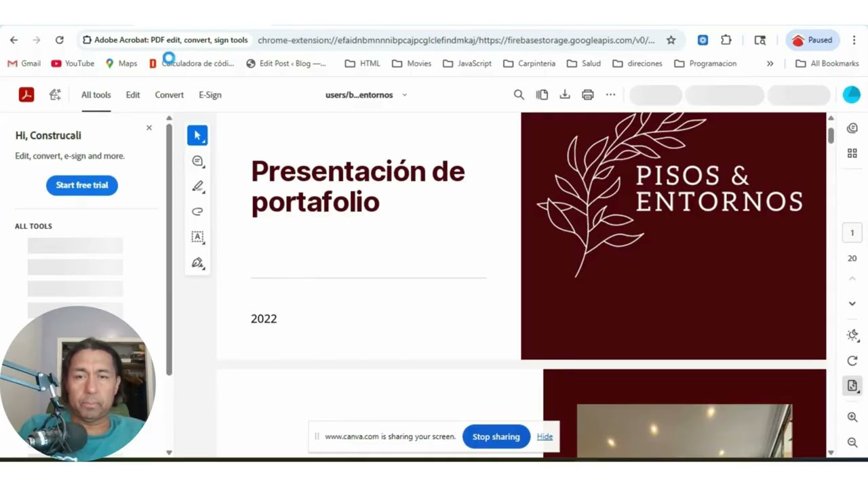Zoom out of the PDF page
Image resolution: width=868 pixels, height=488 pixels.
[852, 443]
